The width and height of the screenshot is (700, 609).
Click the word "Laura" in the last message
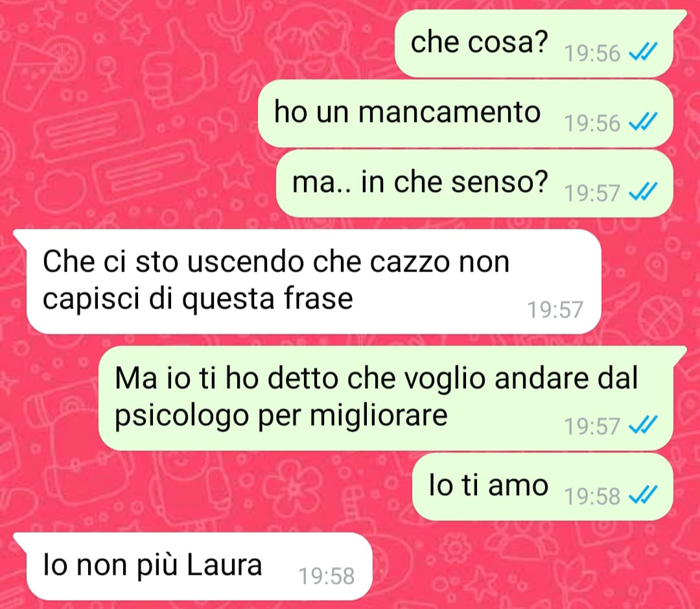pos(224,565)
